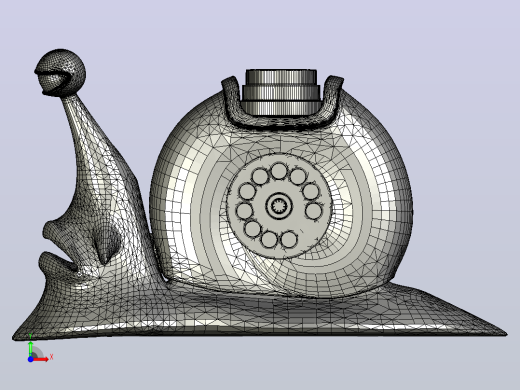Click the red X axis arrow of the triad
The width and height of the screenshot is (520, 390).
pos(41,359)
